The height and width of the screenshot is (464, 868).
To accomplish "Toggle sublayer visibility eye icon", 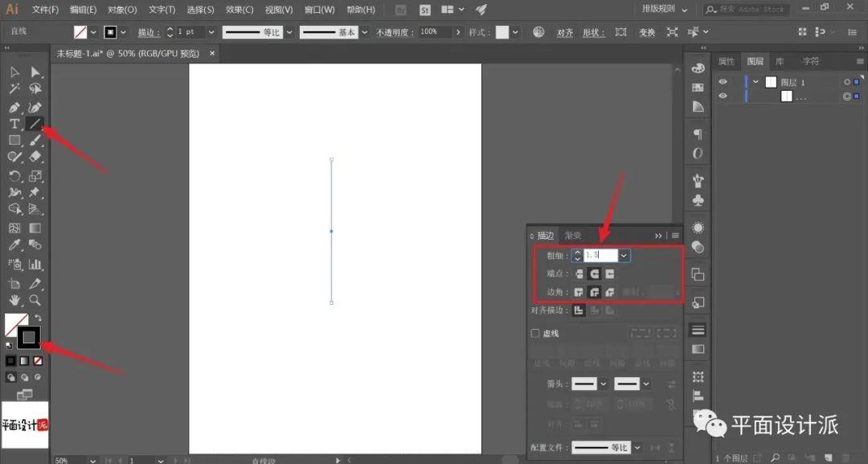I will coord(723,96).
